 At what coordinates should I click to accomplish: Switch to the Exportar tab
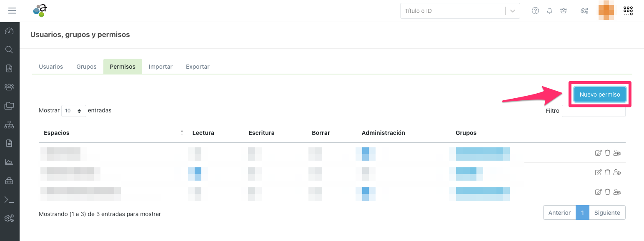click(x=197, y=66)
